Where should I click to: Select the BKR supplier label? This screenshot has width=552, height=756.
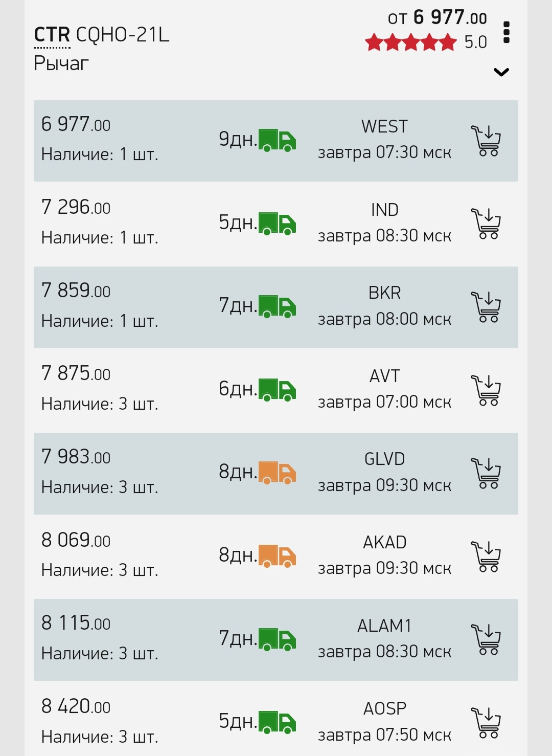[x=384, y=293]
